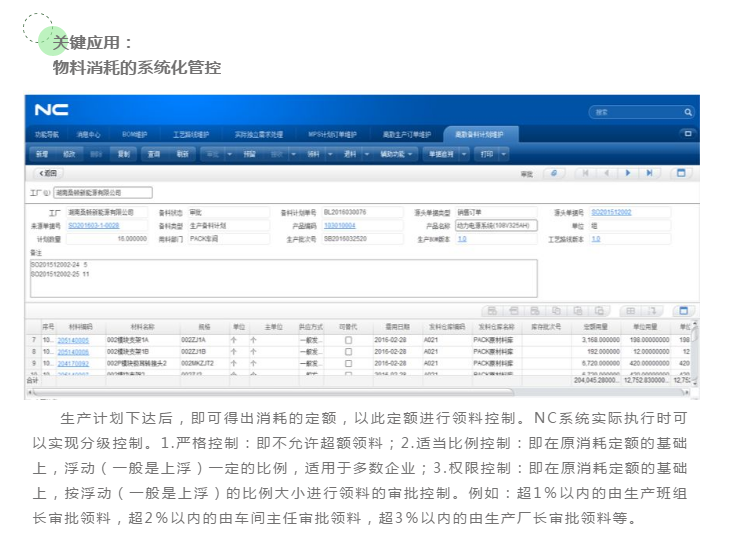Open material code link 205140006

(73, 352)
